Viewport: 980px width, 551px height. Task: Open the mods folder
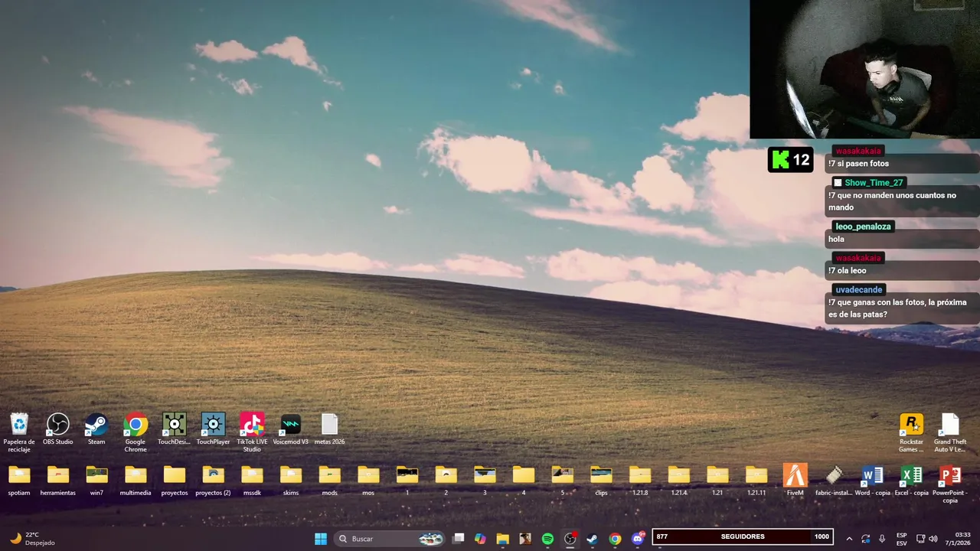pyautogui.click(x=329, y=480)
